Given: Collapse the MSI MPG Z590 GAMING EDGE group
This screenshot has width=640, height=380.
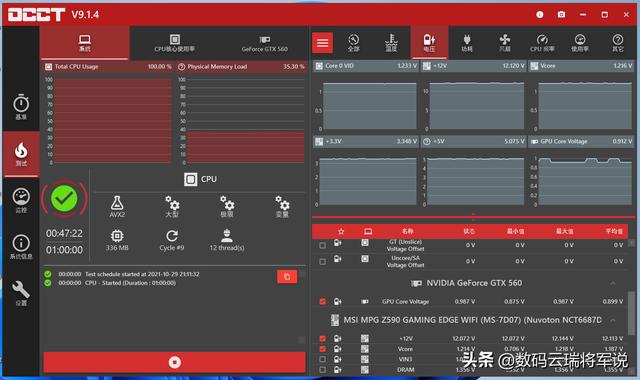Looking at the screenshot, I should [x=613, y=320].
